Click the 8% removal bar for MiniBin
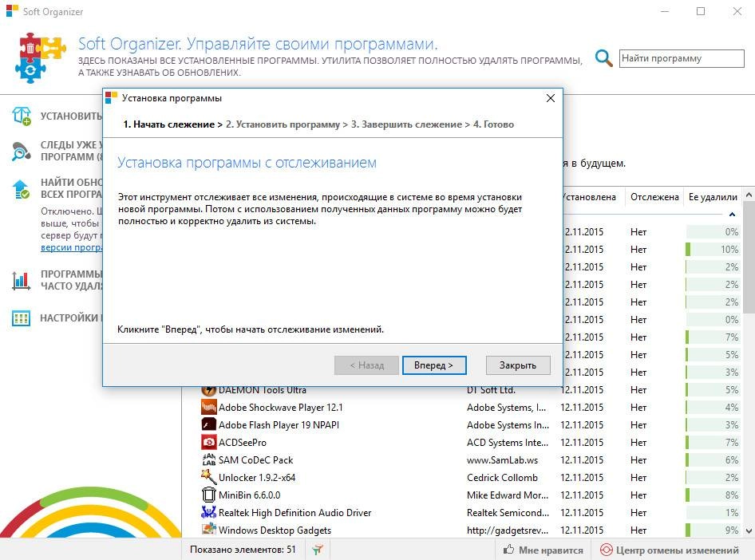The height and width of the screenshot is (560, 755). tap(712, 495)
